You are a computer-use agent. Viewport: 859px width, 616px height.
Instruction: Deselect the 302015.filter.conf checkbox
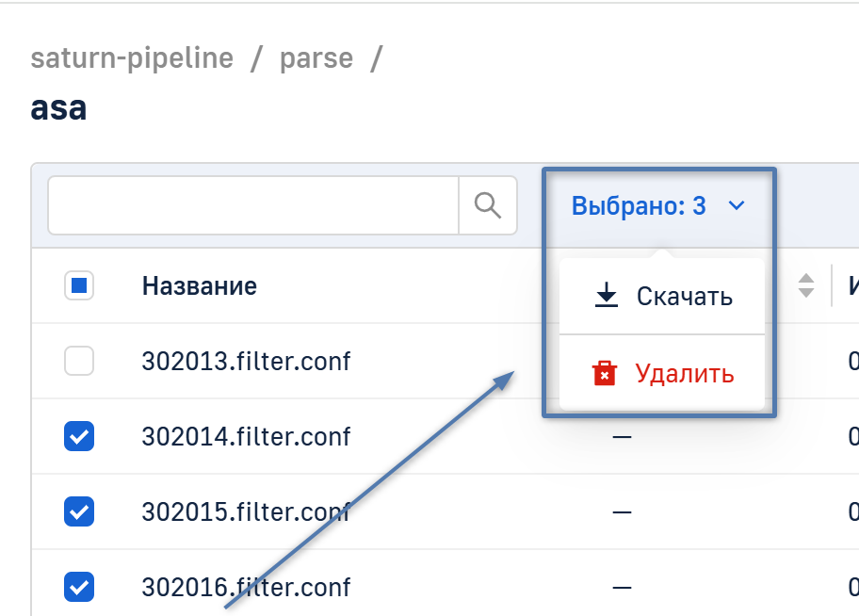(79, 511)
